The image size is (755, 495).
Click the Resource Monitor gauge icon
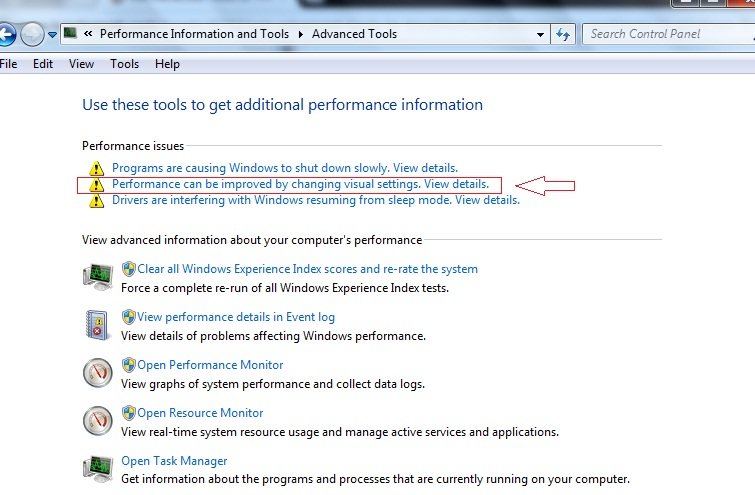click(97, 420)
